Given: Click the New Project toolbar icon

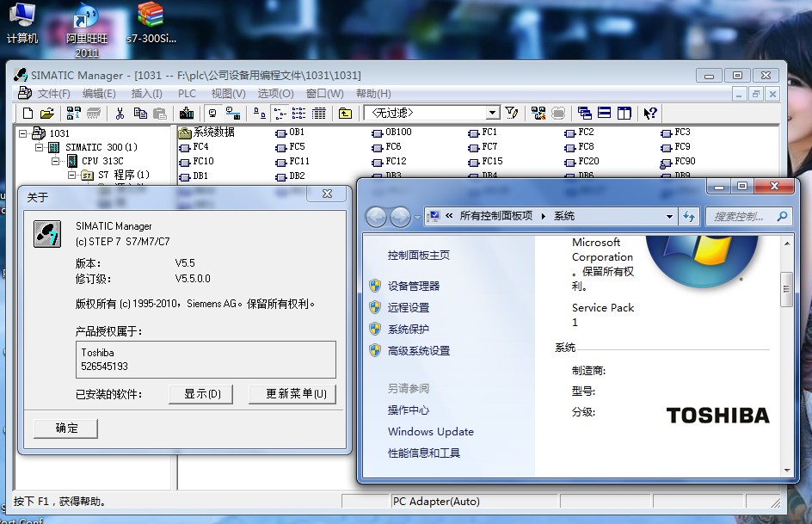Looking at the screenshot, I should coord(28,113).
